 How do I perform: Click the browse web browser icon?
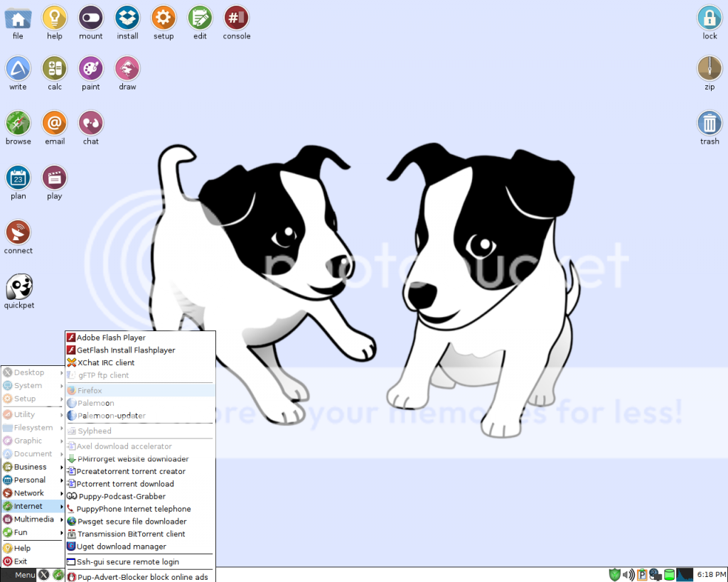pyautogui.click(x=18, y=124)
